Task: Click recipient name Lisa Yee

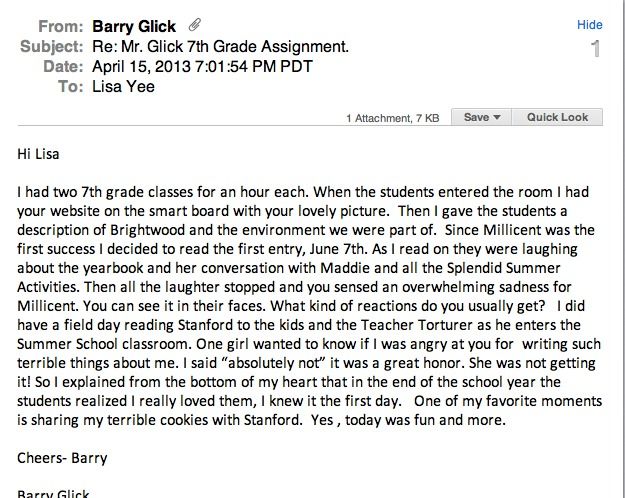Action: (123, 87)
